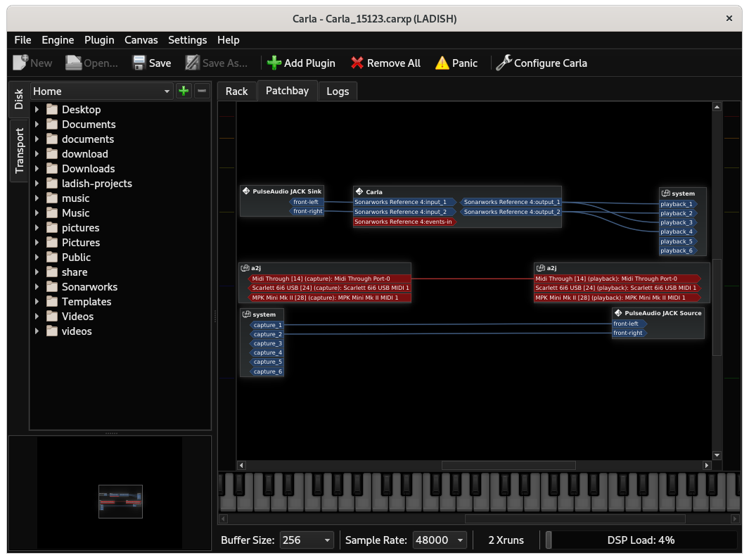Select the Sonarworks Reference 4:output_1 port
The width and height of the screenshot is (749, 560).
point(511,202)
